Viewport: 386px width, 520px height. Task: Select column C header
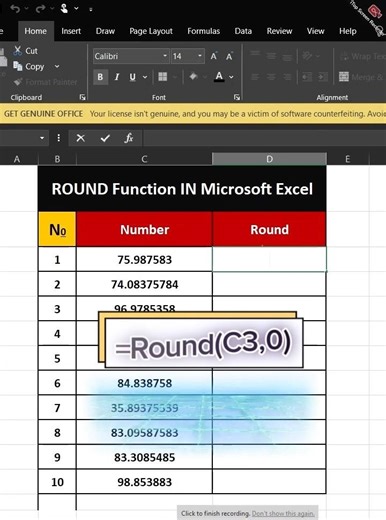click(144, 159)
